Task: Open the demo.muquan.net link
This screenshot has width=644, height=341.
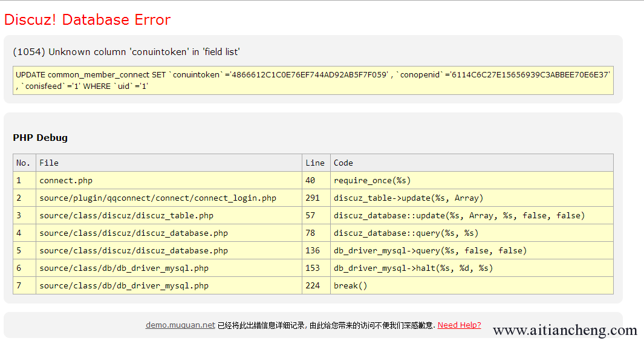Action: [x=180, y=325]
